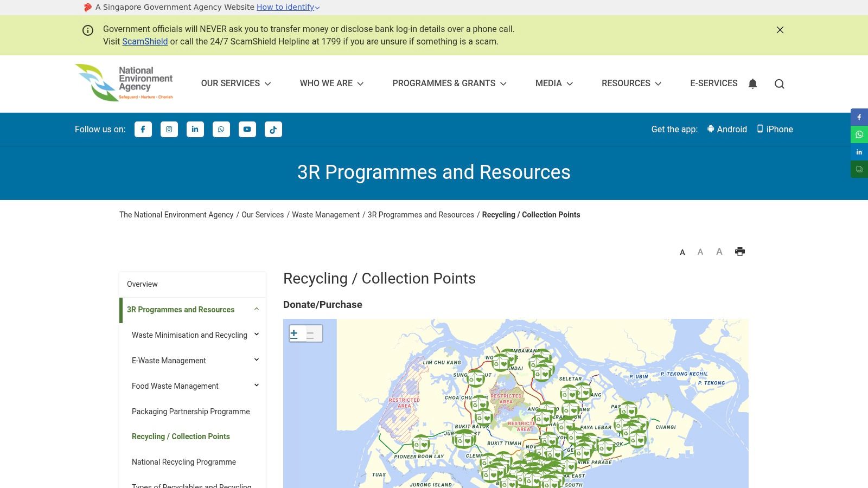This screenshot has width=868, height=488.
Task: Open Packaging Partnership Programme sidebar item
Action: click(x=191, y=412)
